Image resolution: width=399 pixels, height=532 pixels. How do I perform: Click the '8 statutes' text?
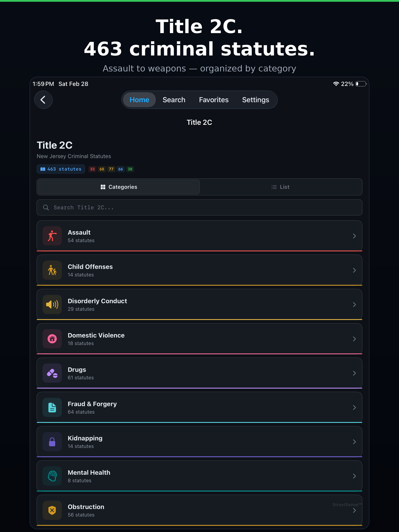(80, 481)
